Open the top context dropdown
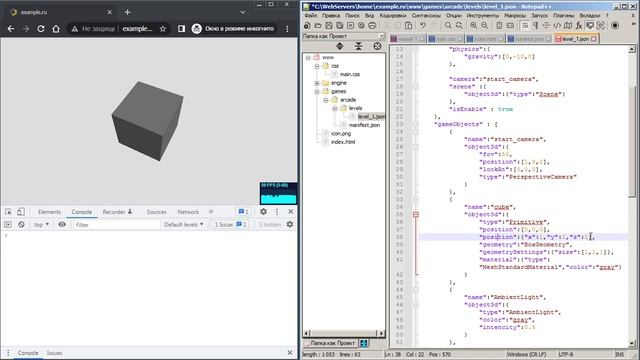The height and width of the screenshot is (360, 640). click(41, 224)
